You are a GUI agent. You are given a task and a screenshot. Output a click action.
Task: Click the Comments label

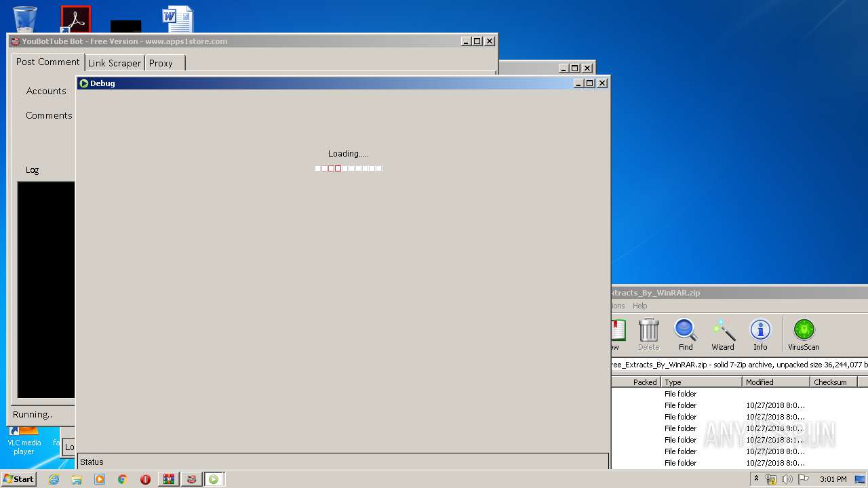click(49, 115)
